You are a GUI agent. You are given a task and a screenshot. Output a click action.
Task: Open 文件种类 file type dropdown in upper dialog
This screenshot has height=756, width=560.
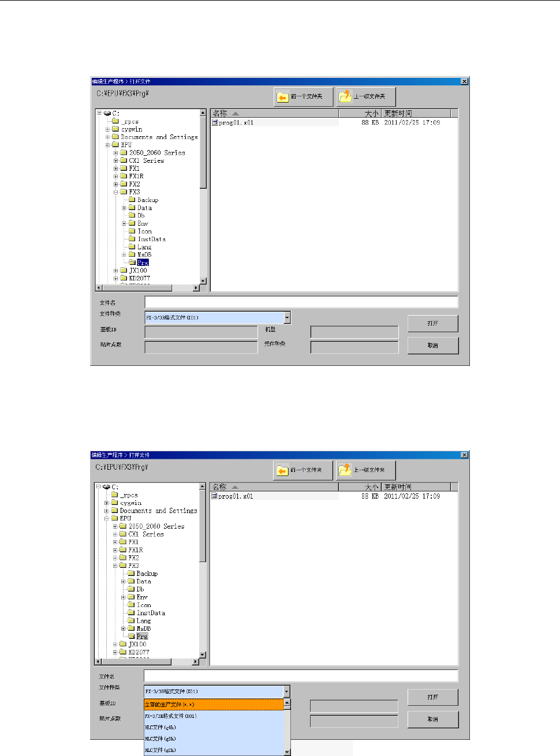[287, 317]
